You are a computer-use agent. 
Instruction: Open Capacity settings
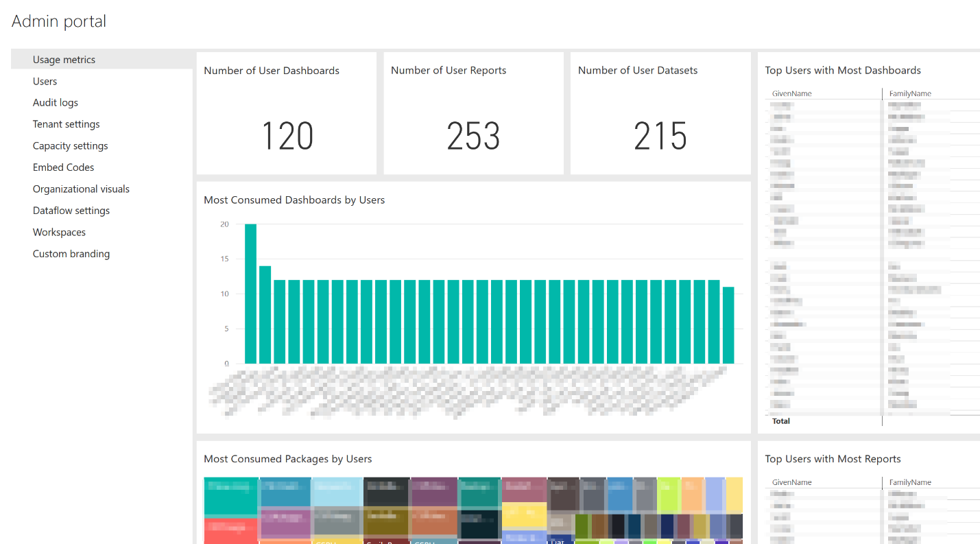[70, 145]
